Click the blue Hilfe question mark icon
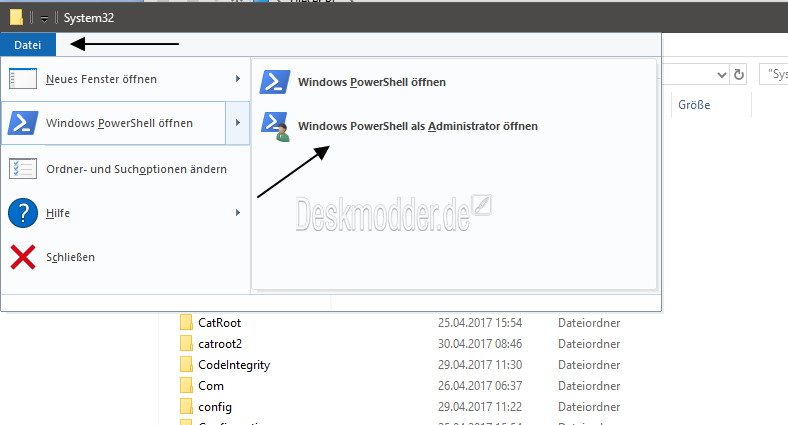The width and height of the screenshot is (788, 425). click(x=23, y=213)
